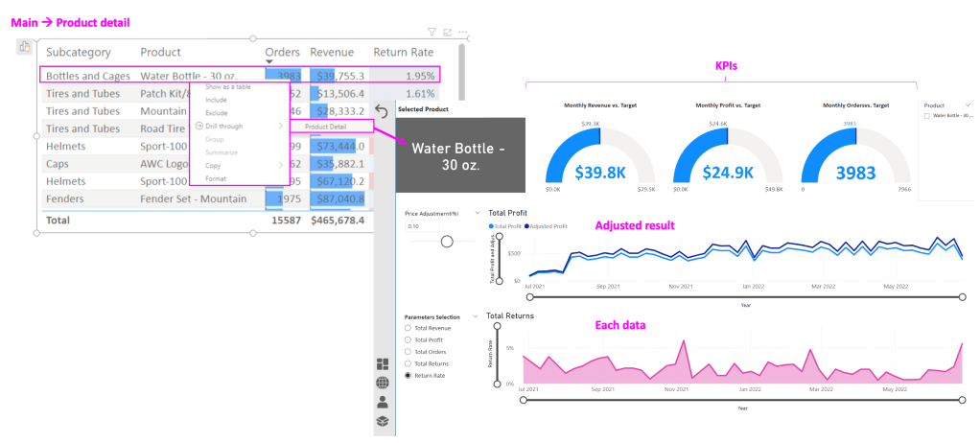Select the Total Orders radio option
Viewport: 980px width, 443px height.
point(408,352)
